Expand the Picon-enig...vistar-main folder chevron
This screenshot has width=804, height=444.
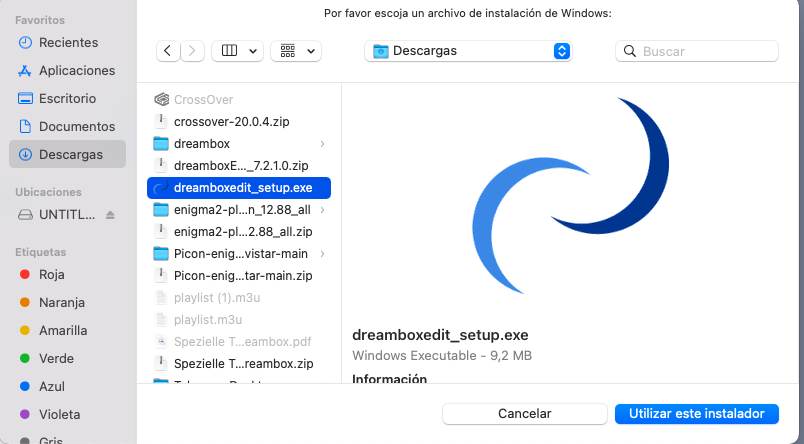pyautogui.click(x=321, y=254)
